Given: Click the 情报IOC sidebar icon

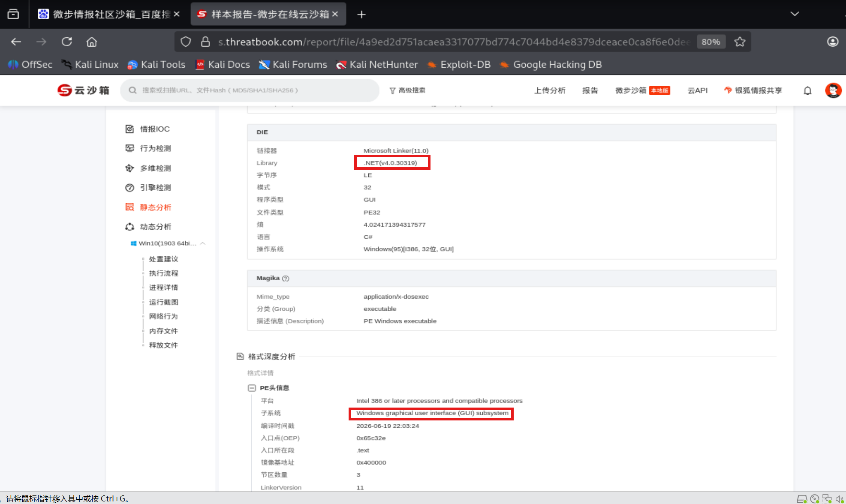Looking at the screenshot, I should point(129,129).
